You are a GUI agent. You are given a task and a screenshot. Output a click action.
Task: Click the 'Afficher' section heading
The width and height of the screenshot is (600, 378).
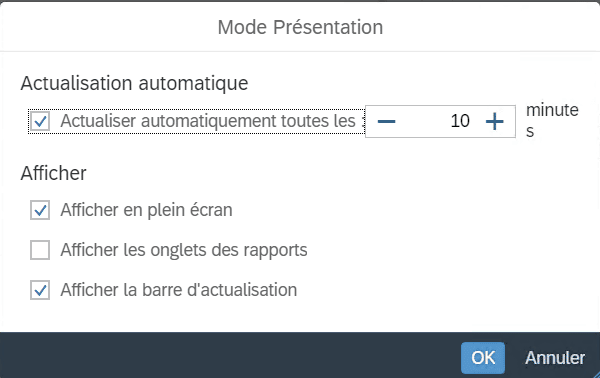(x=54, y=173)
